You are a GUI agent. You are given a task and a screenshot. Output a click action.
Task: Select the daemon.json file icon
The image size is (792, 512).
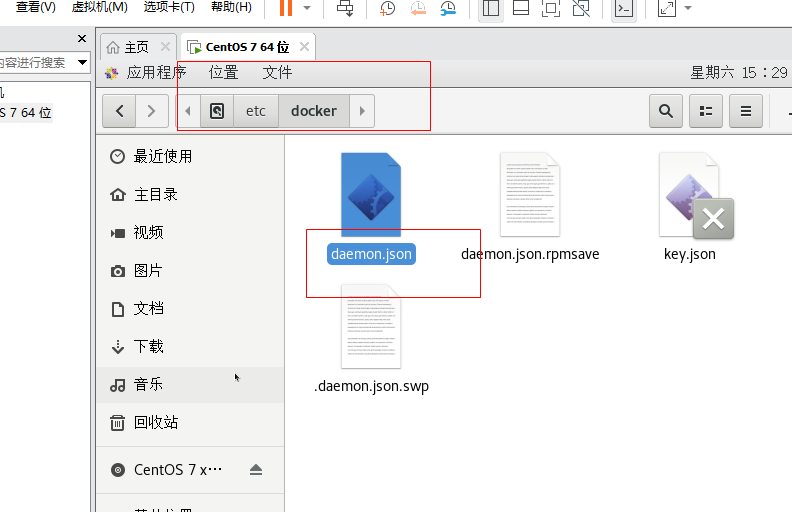[371, 194]
